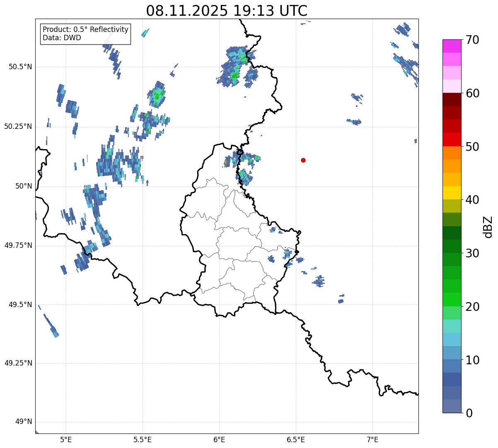
Task: Click the 49.25°N latitude label
Action: click(x=18, y=363)
